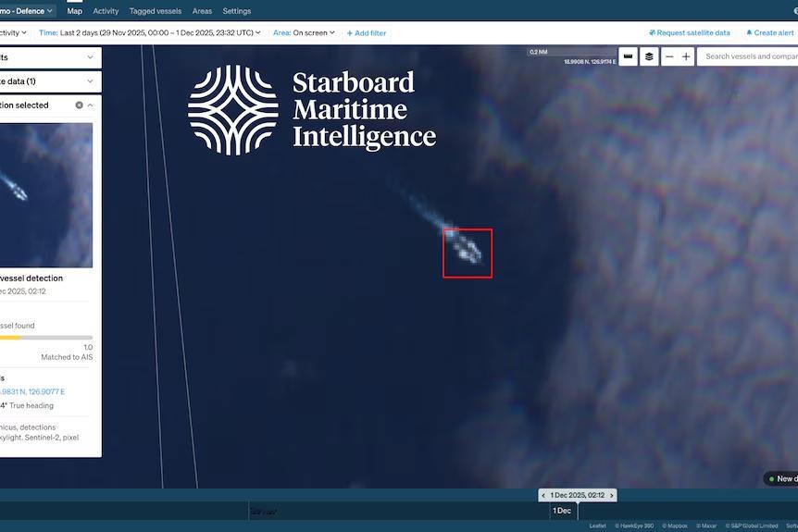The width and height of the screenshot is (798, 532).
Task: Open the map layers stack icon
Action: 649,56
